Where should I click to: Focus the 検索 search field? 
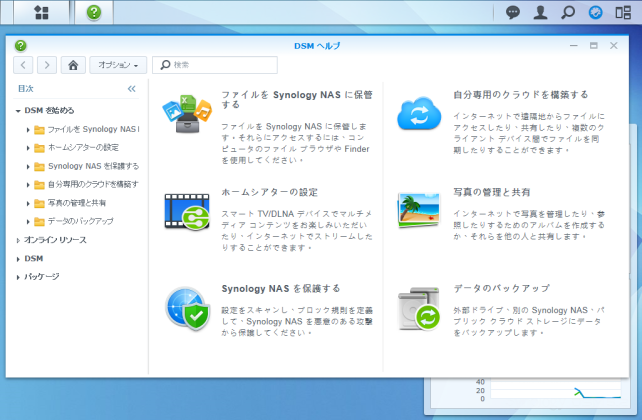coord(215,65)
